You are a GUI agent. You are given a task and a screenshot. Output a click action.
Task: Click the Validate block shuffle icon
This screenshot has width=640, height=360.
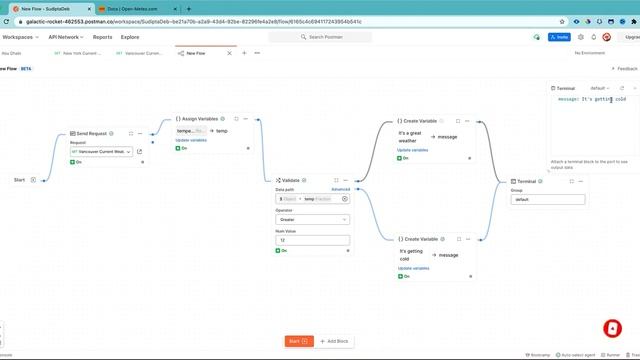click(x=278, y=180)
